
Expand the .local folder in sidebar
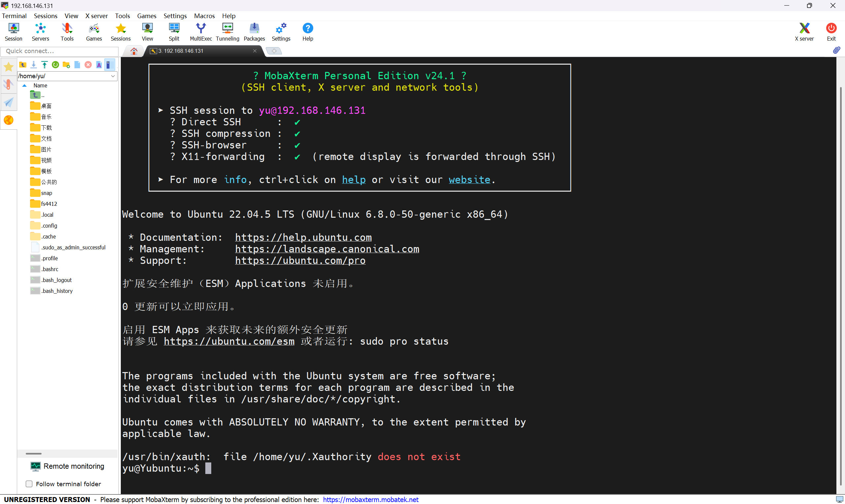(x=48, y=214)
